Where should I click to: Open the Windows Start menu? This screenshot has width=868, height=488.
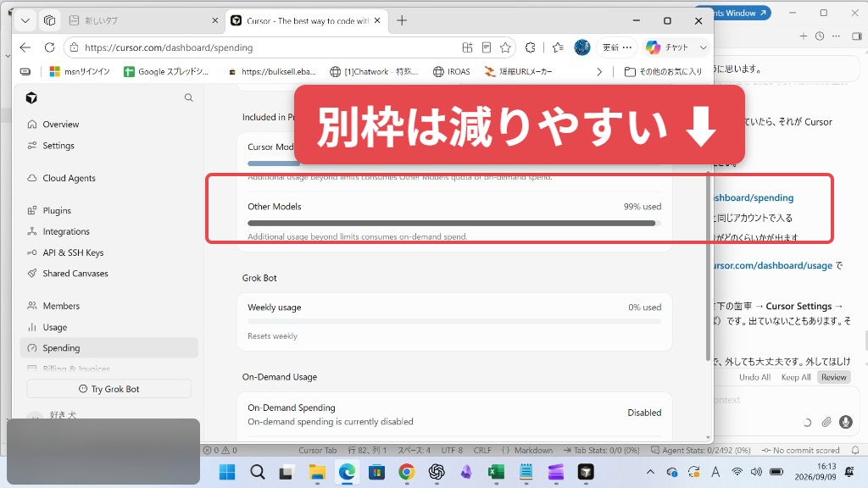click(227, 472)
